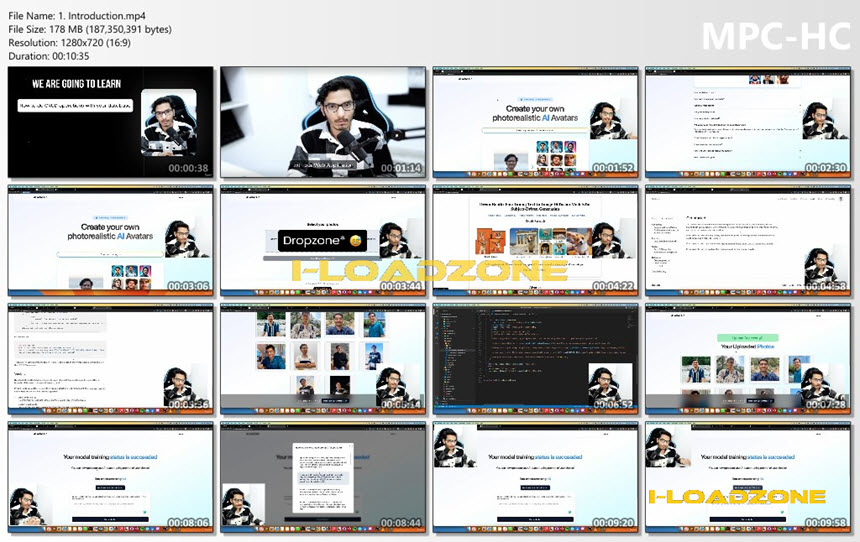Click the thumbnail stamped 00:04:22
This screenshot has width=860, height=542.
coord(535,241)
